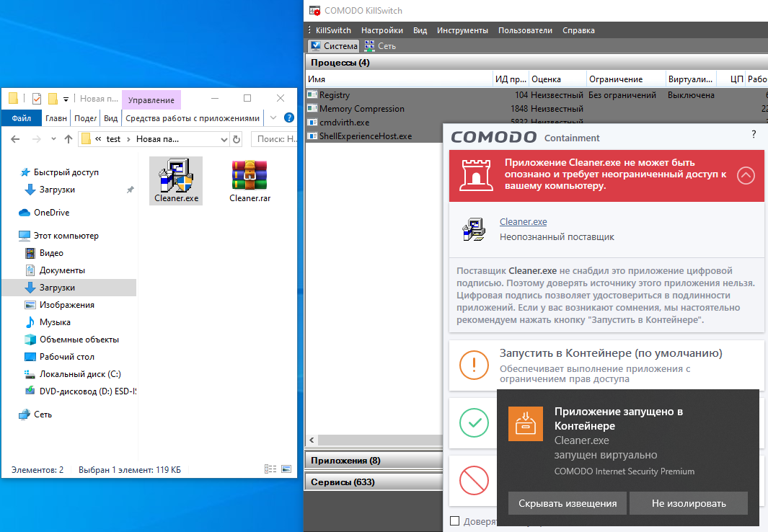This screenshot has height=532, width=768.
Task: Click the Не изолировать button
Action: [688, 503]
